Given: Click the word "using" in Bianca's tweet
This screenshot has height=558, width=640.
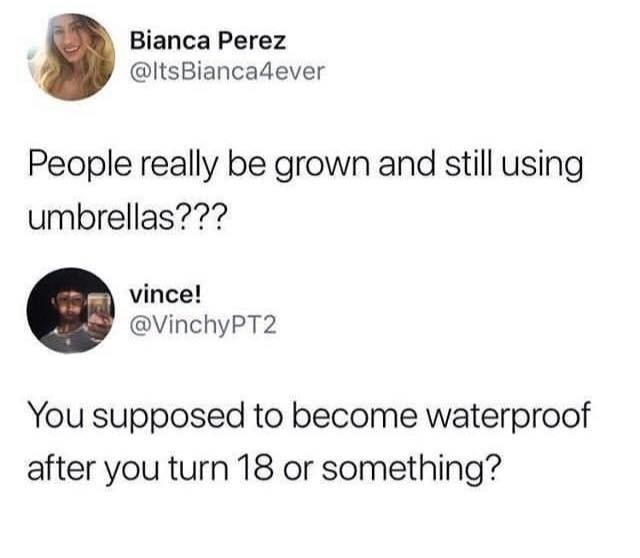Looking at the screenshot, I should pos(542,167).
